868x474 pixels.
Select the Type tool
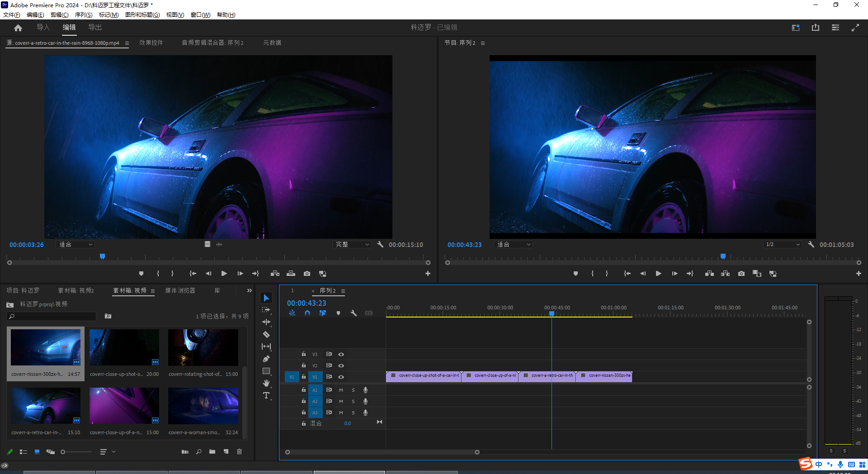(x=266, y=395)
